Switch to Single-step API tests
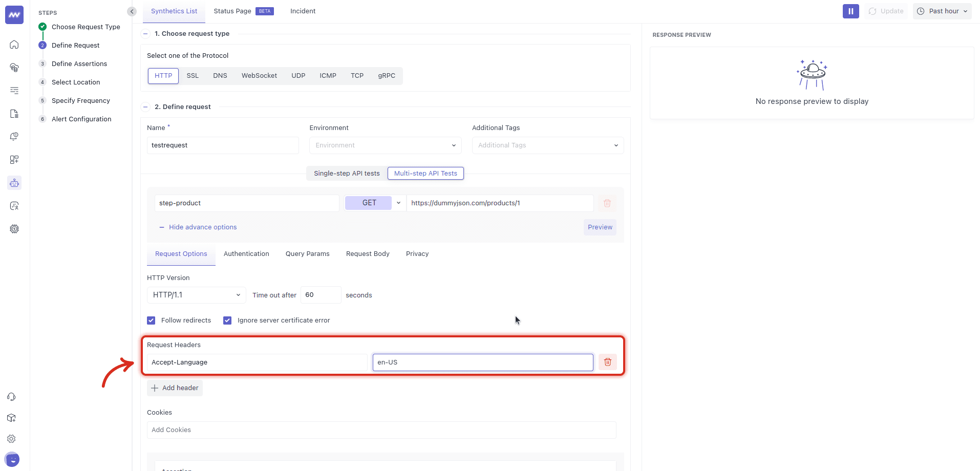The image size is (980, 471). pos(347,174)
